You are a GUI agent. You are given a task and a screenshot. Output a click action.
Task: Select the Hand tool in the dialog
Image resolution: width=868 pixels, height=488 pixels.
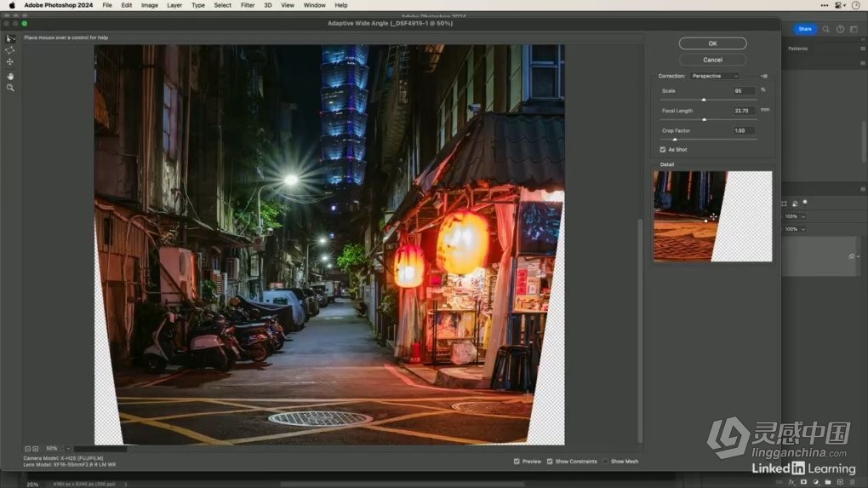pyautogui.click(x=10, y=76)
